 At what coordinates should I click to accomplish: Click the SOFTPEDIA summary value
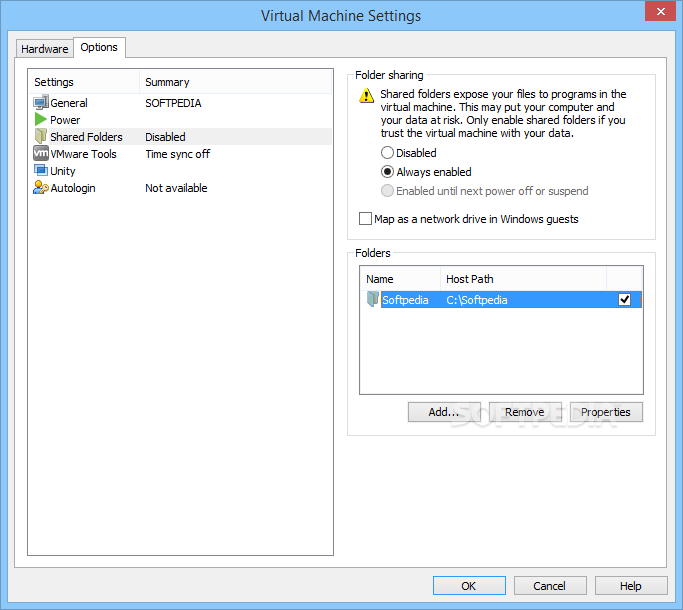click(173, 103)
